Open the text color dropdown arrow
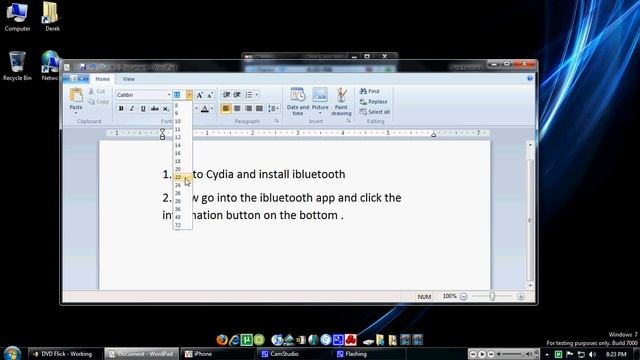The width and height of the screenshot is (640, 360). (212, 109)
